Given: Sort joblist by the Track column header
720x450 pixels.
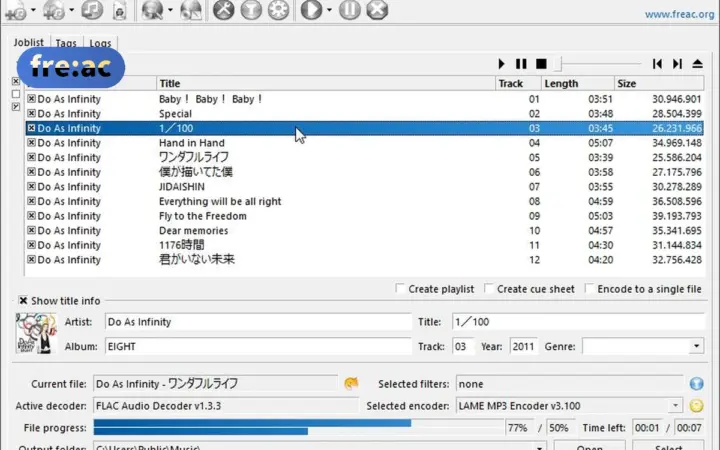Looking at the screenshot, I should click(x=518, y=84).
